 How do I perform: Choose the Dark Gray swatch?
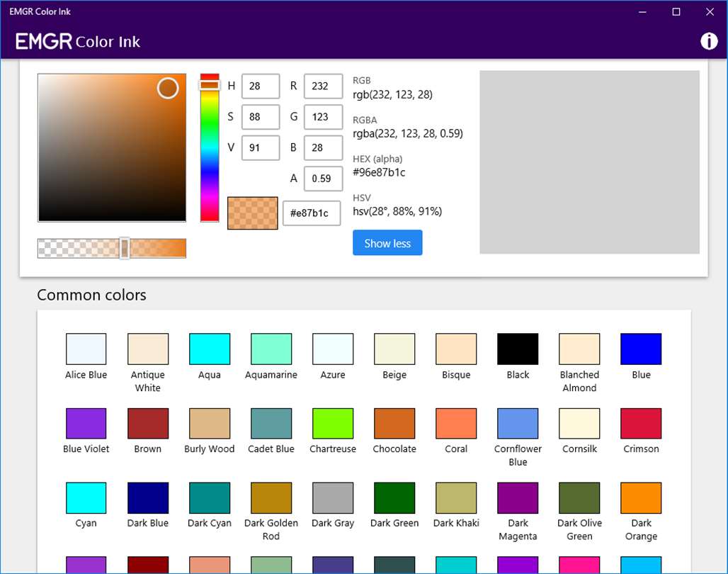pyautogui.click(x=333, y=497)
